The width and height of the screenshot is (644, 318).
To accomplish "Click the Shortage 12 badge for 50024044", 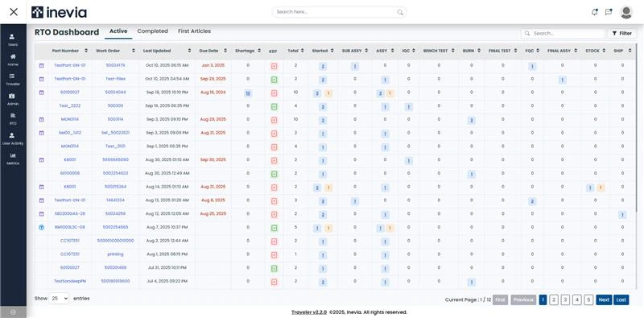I will click(248, 93).
